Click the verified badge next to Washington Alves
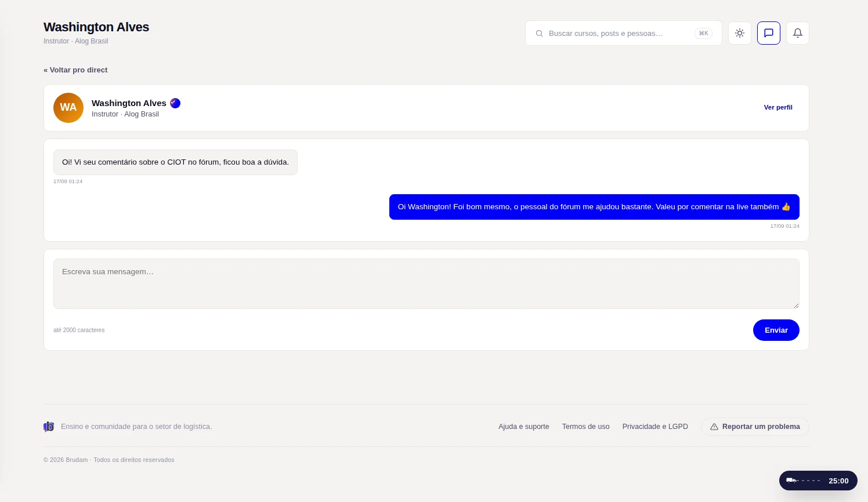Viewport: 868px width, 502px height. [175, 103]
